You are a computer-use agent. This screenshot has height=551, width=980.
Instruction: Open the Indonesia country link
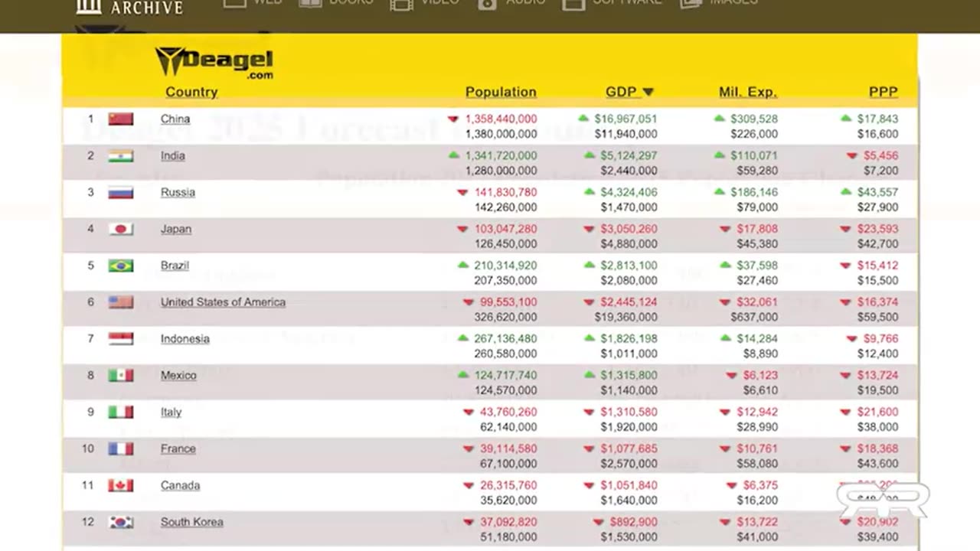coord(185,338)
